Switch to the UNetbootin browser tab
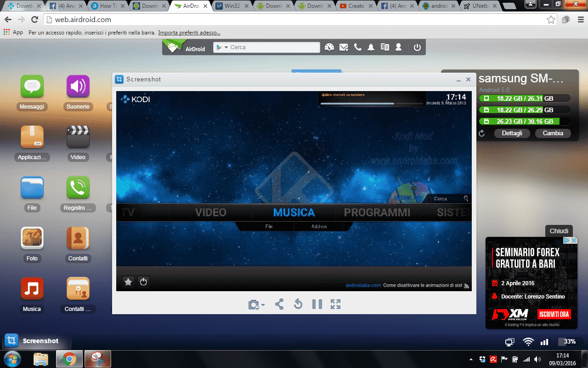588x368 pixels. point(481,6)
